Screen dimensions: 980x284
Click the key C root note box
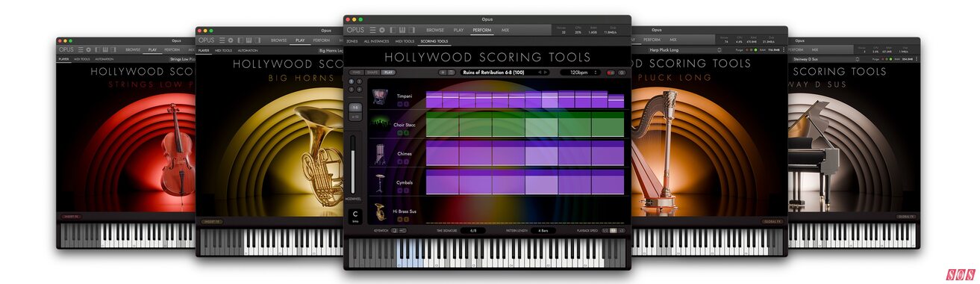point(355,216)
